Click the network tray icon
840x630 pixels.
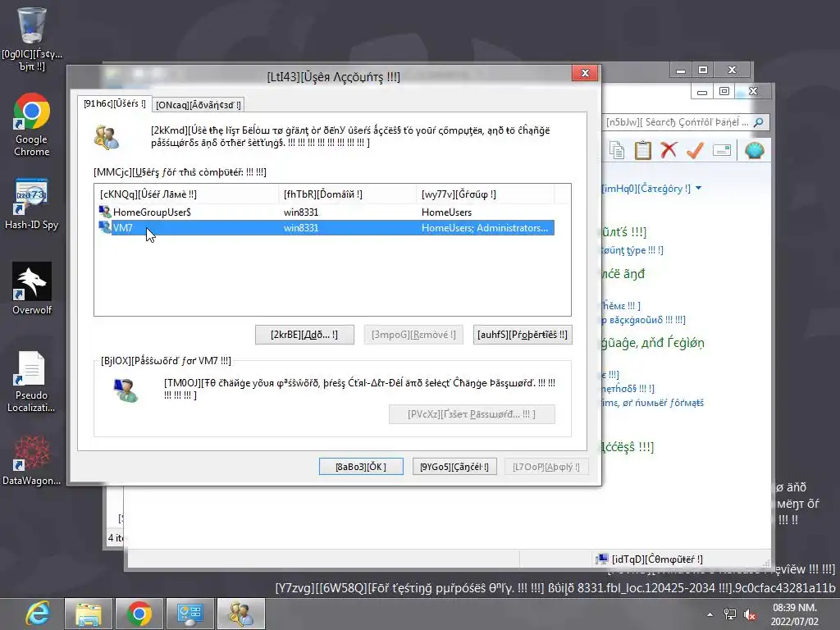[x=729, y=614]
